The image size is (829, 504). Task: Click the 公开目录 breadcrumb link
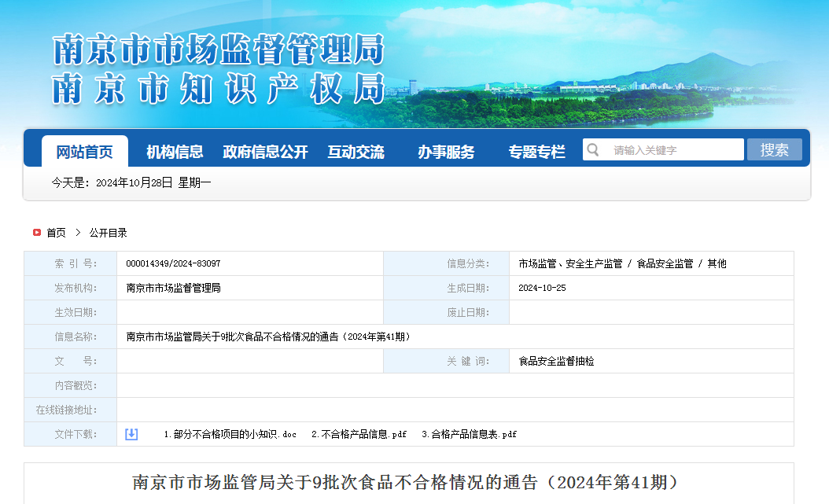[108, 233]
